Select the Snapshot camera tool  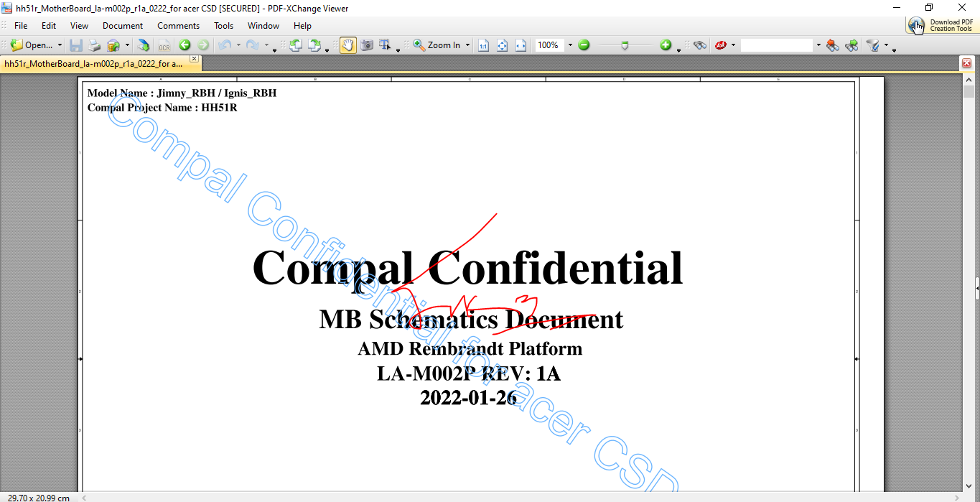click(x=367, y=45)
